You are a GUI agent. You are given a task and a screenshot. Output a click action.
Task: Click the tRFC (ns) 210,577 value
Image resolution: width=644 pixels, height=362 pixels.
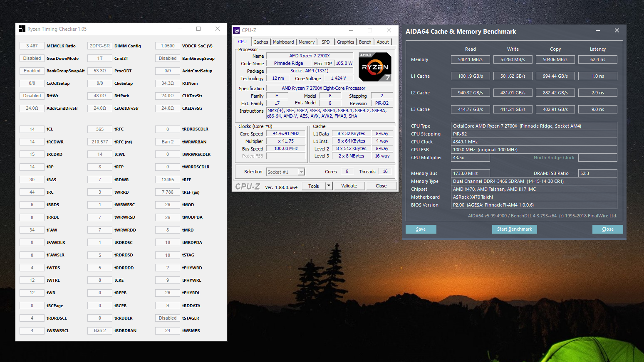pos(100,142)
